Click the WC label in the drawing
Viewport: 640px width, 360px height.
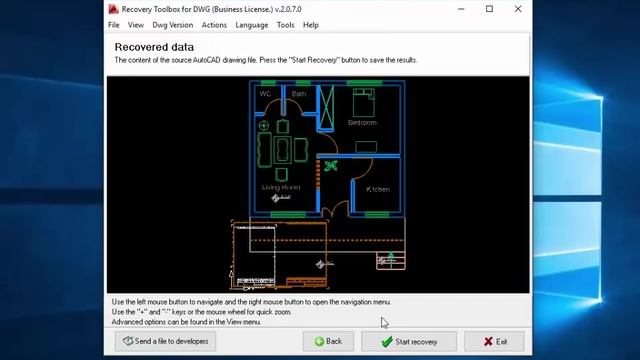click(x=265, y=93)
